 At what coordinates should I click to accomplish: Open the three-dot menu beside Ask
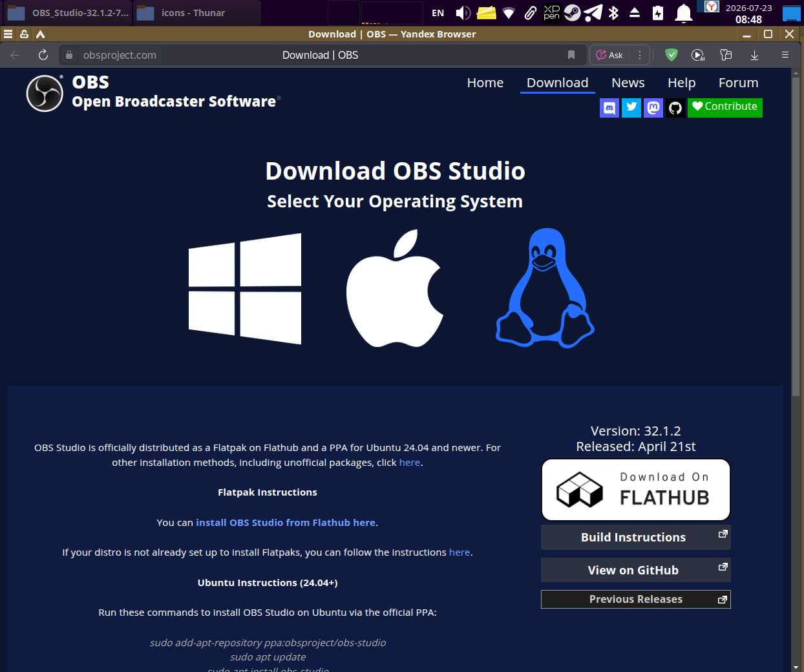[x=640, y=55]
